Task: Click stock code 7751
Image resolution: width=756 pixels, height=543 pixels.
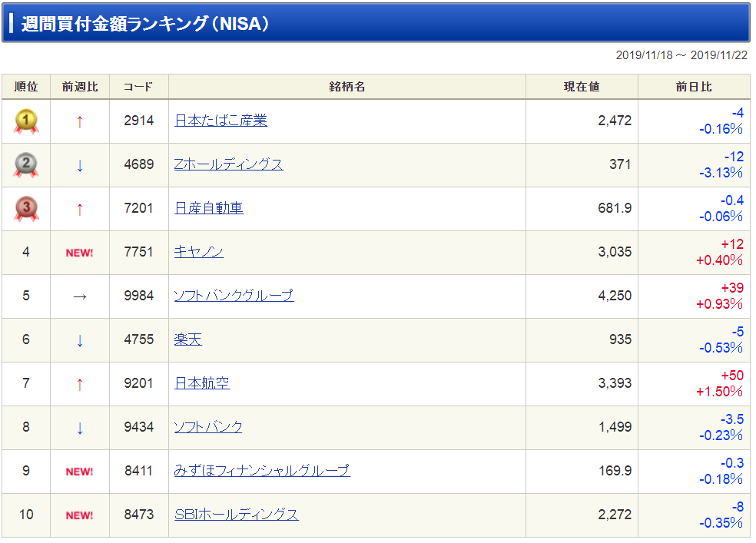Action: (139, 252)
